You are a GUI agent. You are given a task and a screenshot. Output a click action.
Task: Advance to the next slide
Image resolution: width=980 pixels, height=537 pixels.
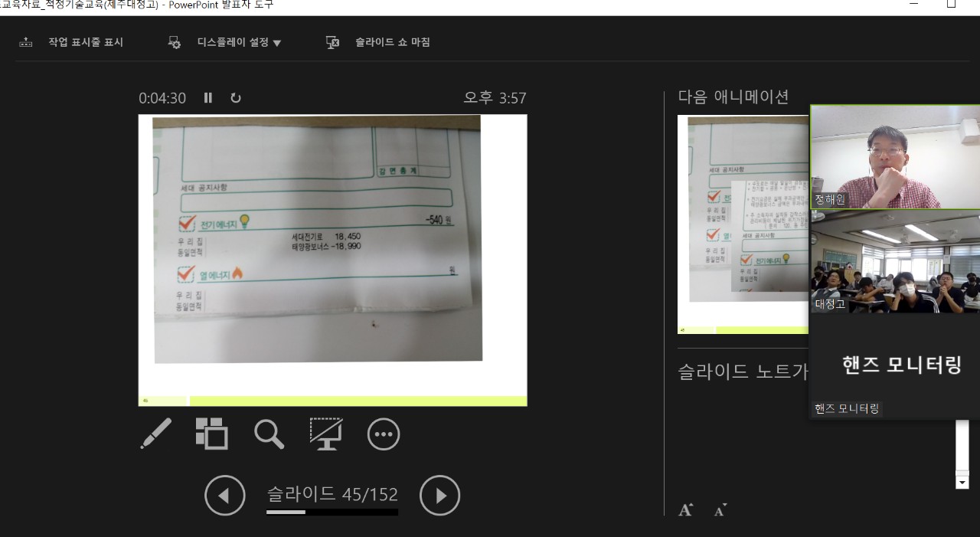click(440, 496)
